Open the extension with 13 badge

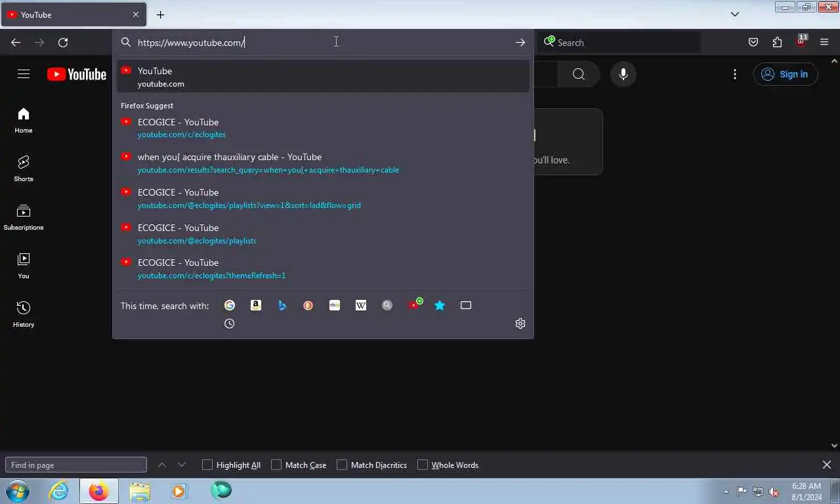pos(801,41)
